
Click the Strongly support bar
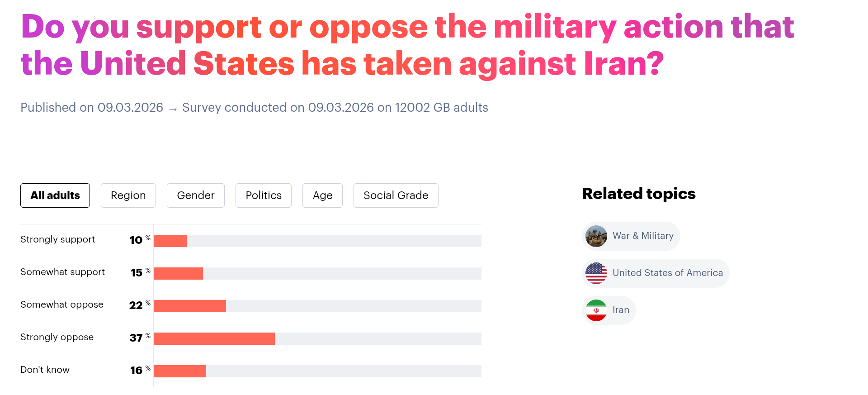click(x=170, y=240)
